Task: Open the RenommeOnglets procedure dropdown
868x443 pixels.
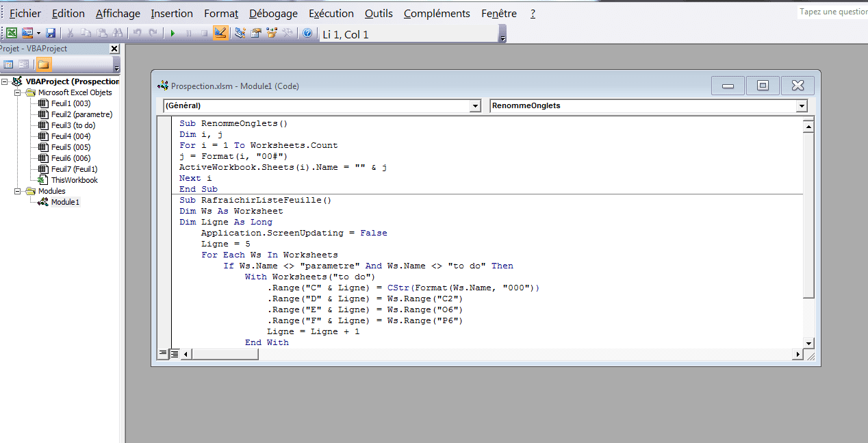Action: coord(802,106)
